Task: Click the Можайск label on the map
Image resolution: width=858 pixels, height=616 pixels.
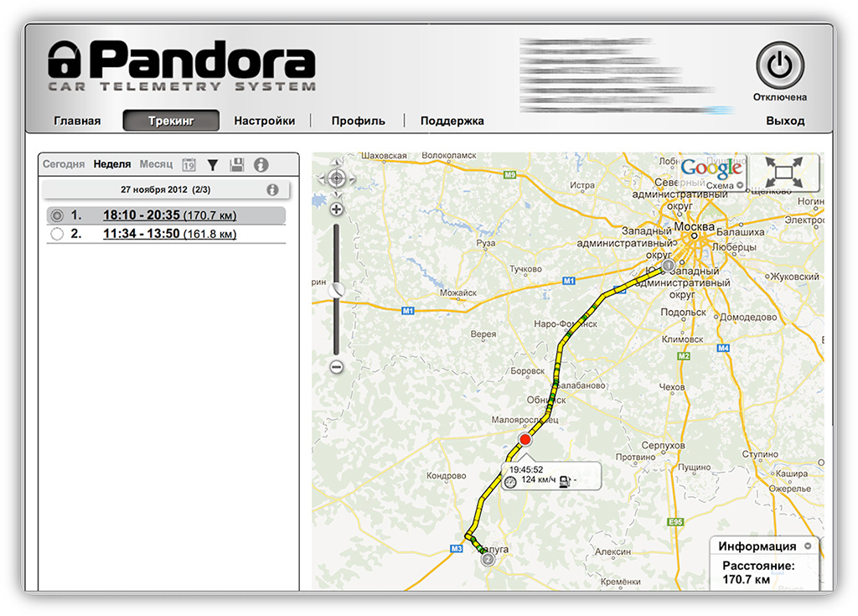Action: pyautogui.click(x=458, y=293)
